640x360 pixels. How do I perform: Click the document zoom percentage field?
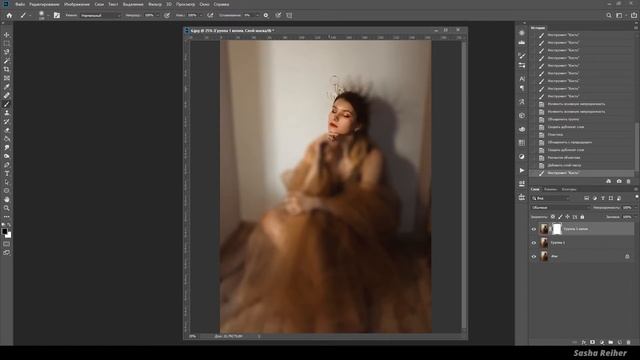pos(193,336)
